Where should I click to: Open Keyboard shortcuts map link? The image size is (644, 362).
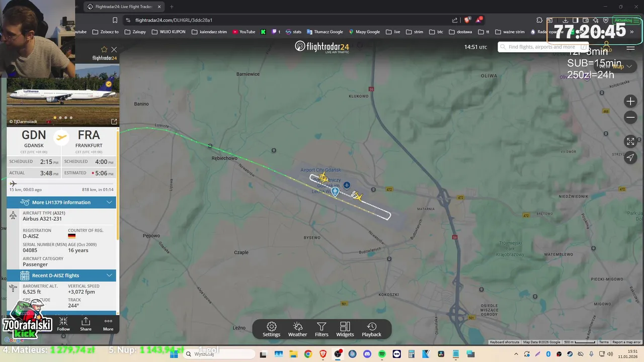[x=504, y=342]
